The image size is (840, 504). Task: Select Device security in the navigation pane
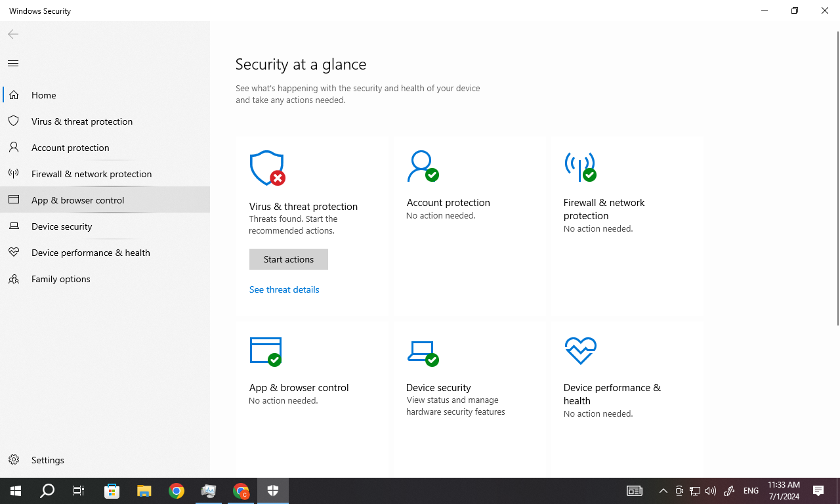pos(105,226)
